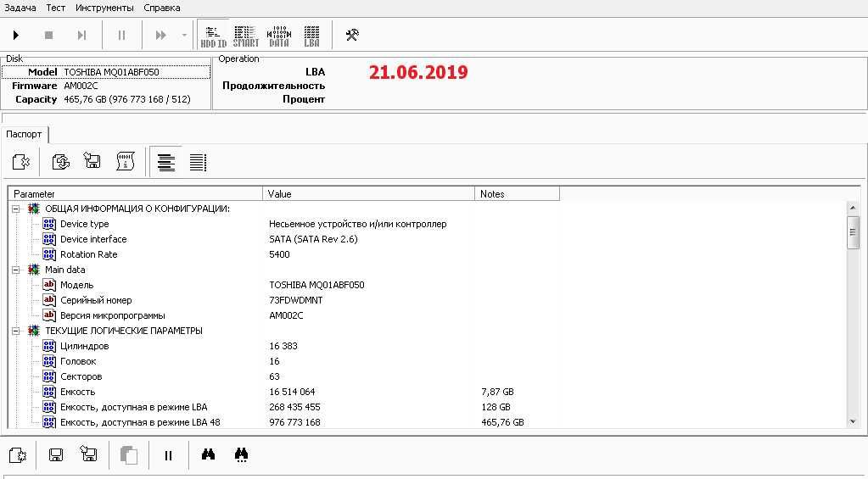The height and width of the screenshot is (479, 868).
Task: Click the skip-to-next-step button
Action: pos(81,36)
